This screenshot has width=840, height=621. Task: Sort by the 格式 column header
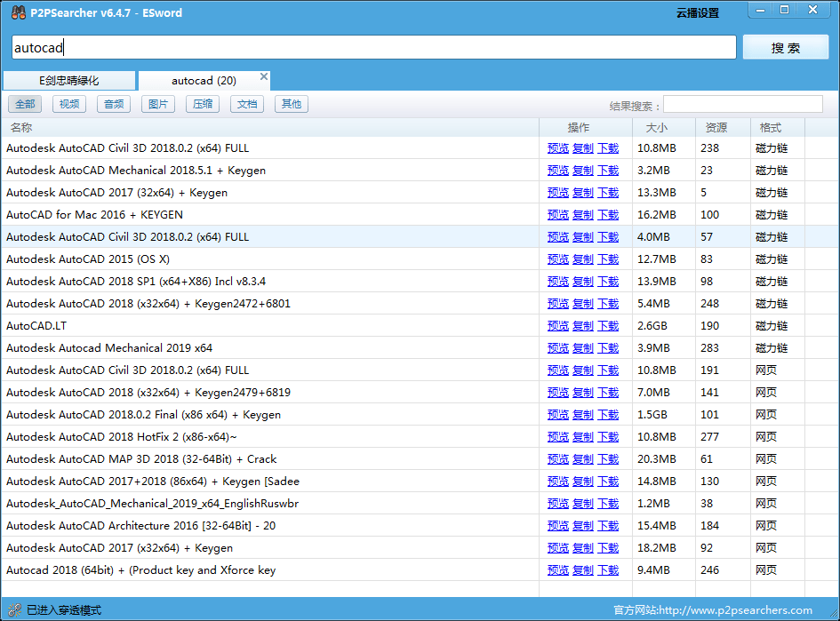click(777, 127)
